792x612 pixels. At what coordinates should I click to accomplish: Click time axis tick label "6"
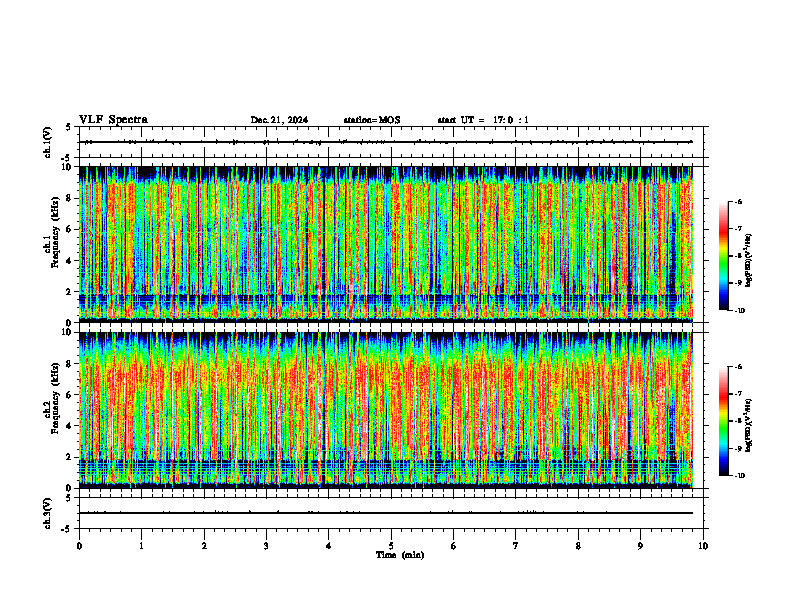click(x=454, y=546)
